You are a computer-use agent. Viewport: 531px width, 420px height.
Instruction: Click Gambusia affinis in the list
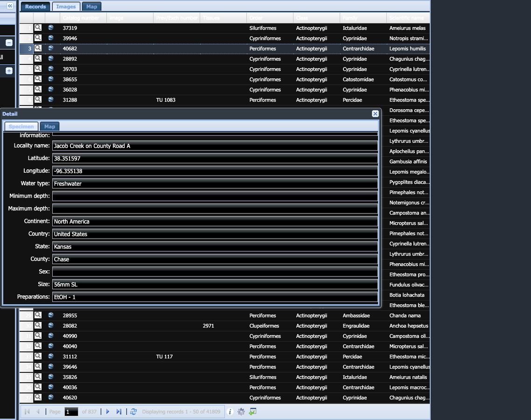point(408,161)
